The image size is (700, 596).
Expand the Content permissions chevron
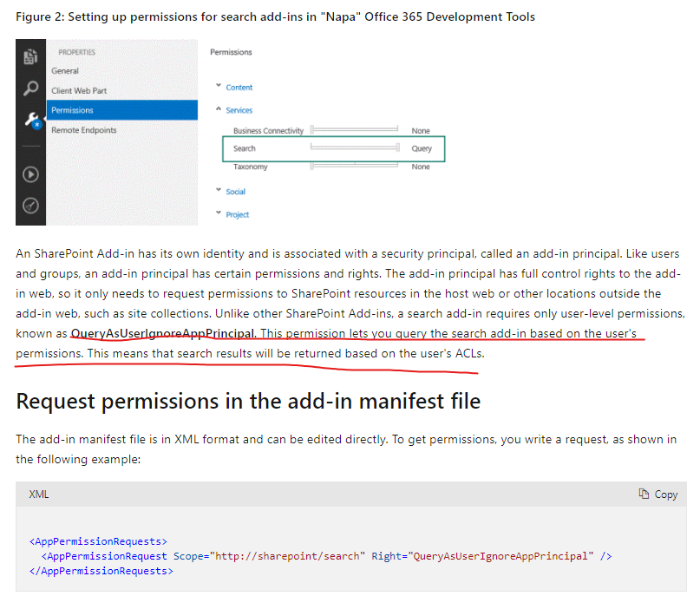click(219, 85)
